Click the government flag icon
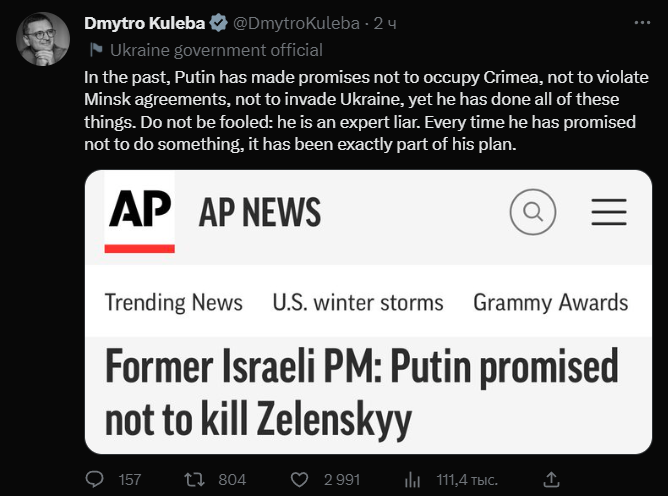The width and height of the screenshot is (668, 496). (95, 49)
